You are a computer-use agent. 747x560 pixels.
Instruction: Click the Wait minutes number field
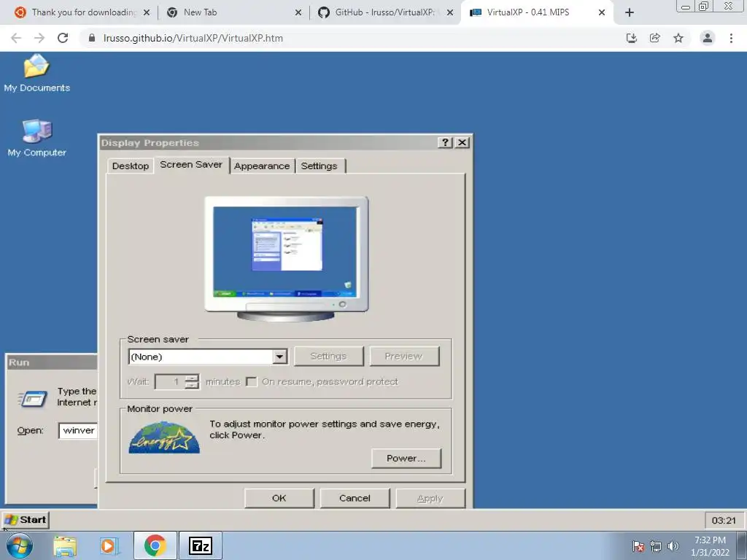click(170, 381)
